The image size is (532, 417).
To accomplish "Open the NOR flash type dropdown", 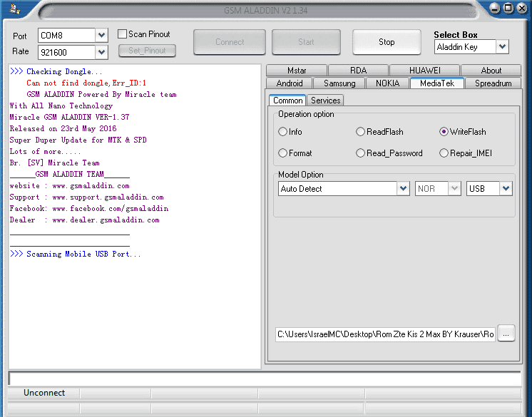I will point(454,188).
